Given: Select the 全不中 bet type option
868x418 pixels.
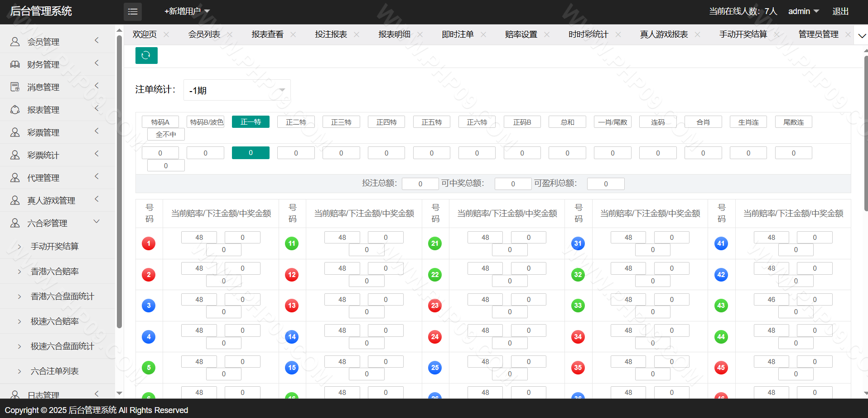Looking at the screenshot, I should pyautogui.click(x=166, y=134).
